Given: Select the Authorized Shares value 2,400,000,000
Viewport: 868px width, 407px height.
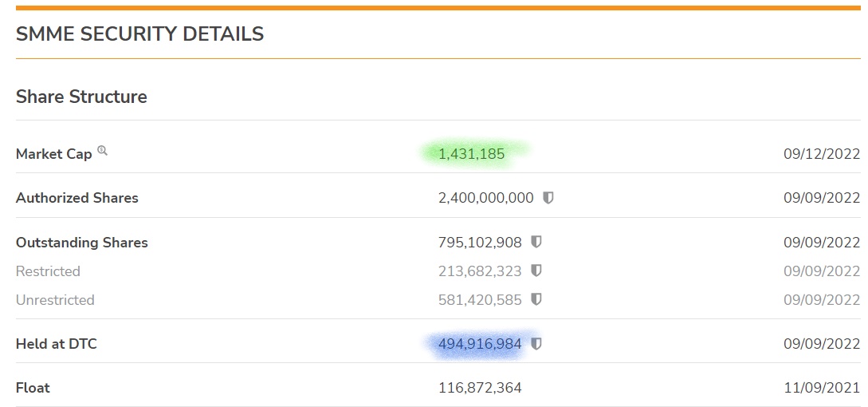Looking at the screenshot, I should point(486,198).
